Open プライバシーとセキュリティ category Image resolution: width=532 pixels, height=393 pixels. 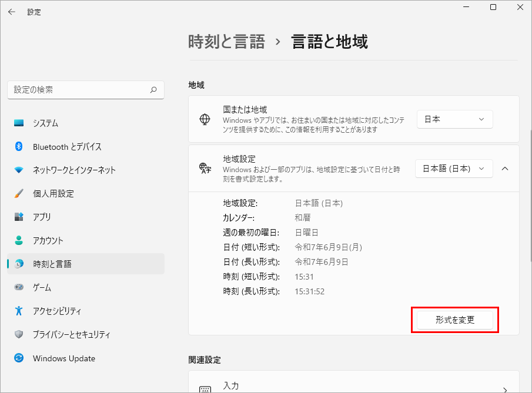[86, 334]
